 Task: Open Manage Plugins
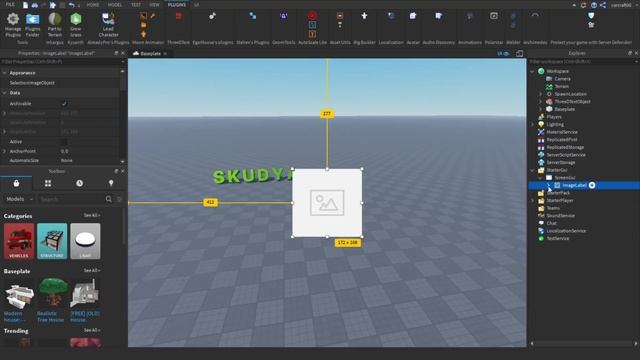point(13,24)
